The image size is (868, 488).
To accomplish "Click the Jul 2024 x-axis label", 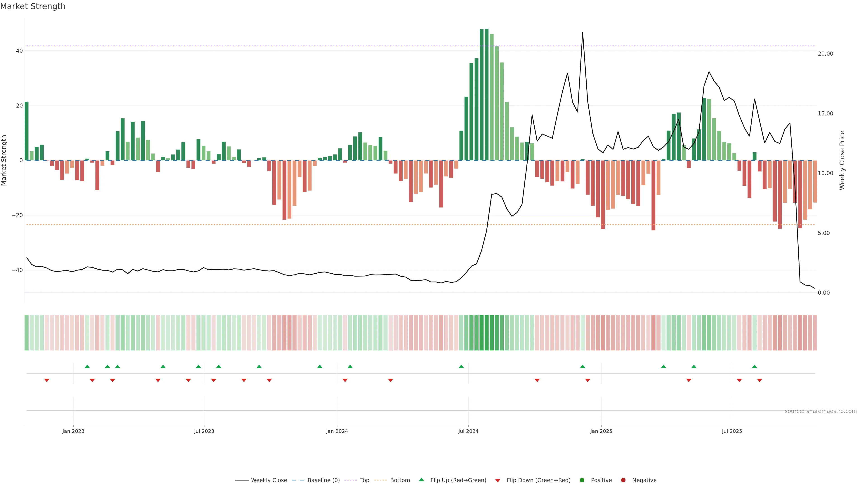I will (x=468, y=431).
